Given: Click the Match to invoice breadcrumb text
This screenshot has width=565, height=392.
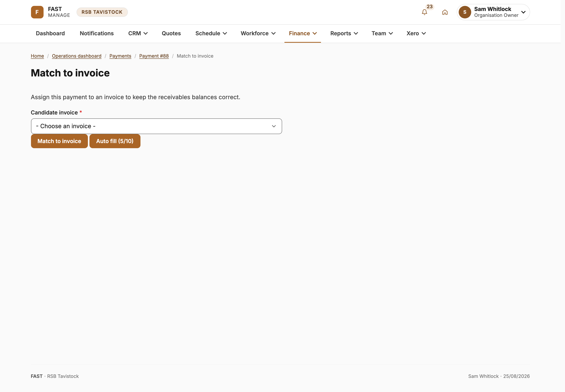Looking at the screenshot, I should (x=195, y=56).
